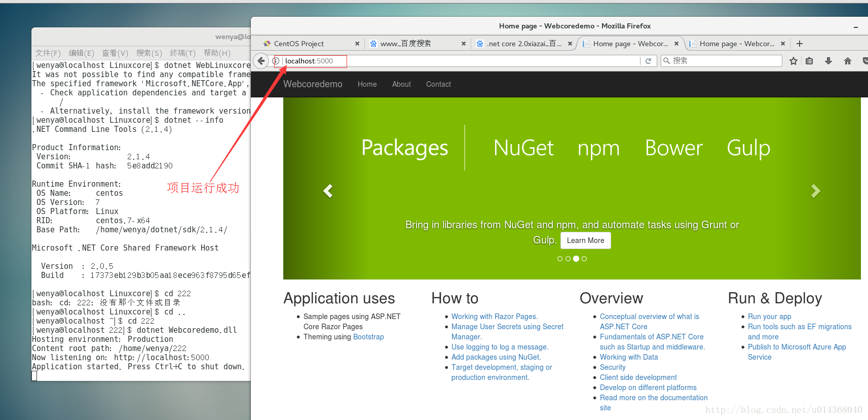Reload the page with the refresh icon
This screenshot has height=420, width=868.
click(648, 61)
